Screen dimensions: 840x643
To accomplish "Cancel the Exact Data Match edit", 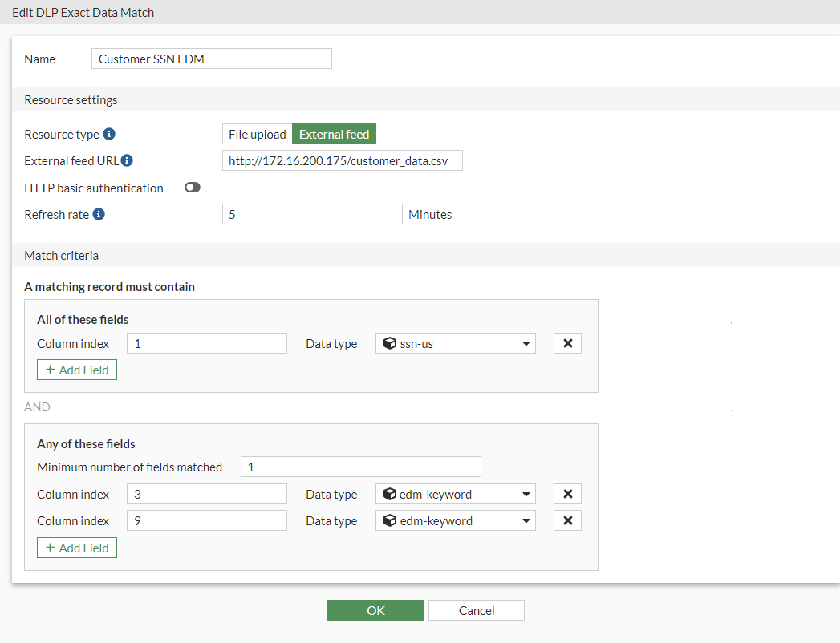I will click(x=476, y=610).
